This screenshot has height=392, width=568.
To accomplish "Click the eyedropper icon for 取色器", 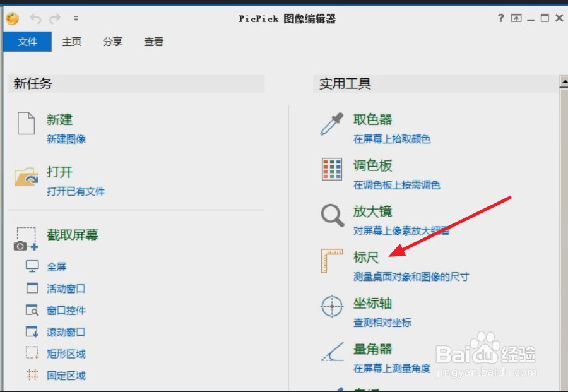I will [x=331, y=124].
